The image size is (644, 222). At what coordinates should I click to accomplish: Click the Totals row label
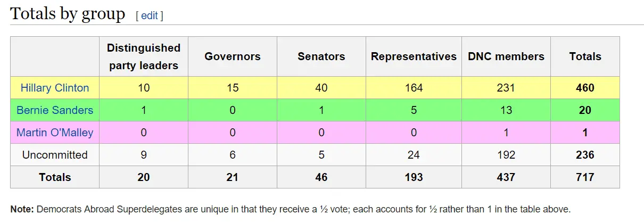coord(55,177)
